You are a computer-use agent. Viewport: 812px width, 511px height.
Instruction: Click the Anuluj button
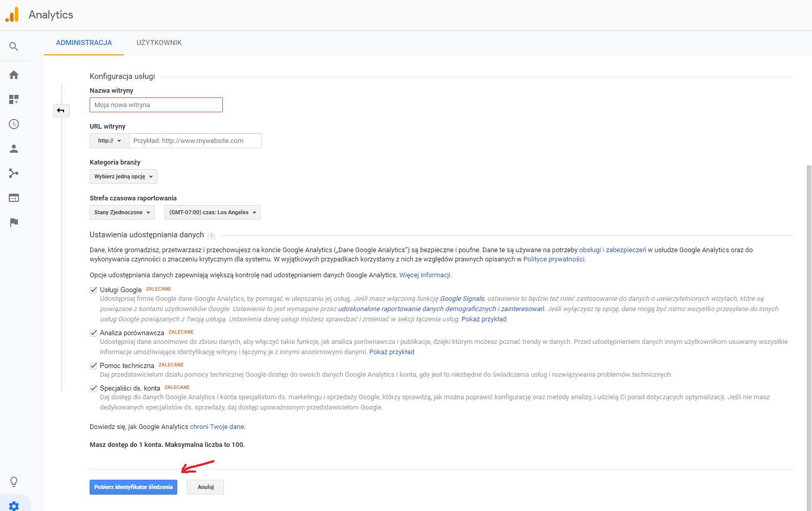click(x=205, y=487)
